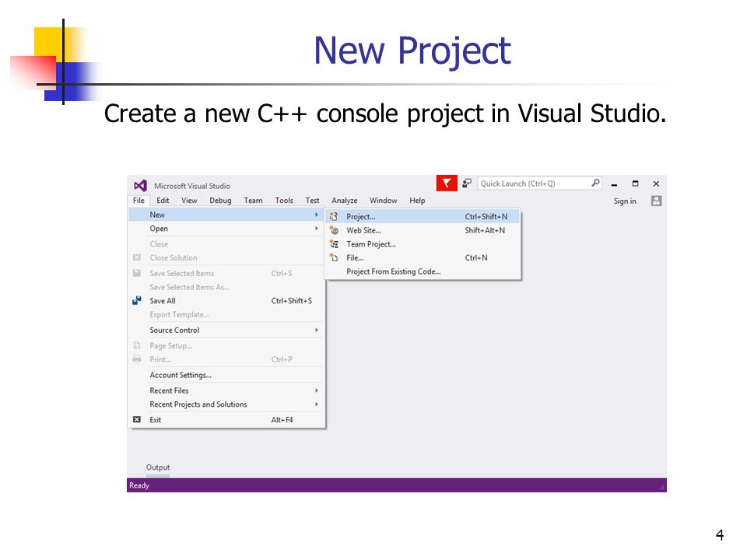Click the Close Solution icon
This screenshot has width=747, height=560.
tap(137, 257)
